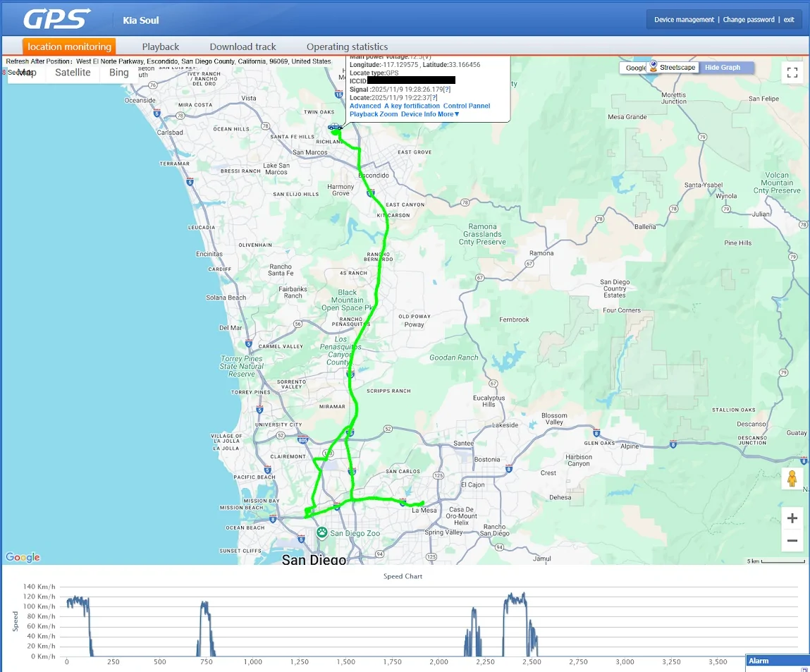Open the Advanced link in popup
This screenshot has width=810, height=672.
(x=365, y=106)
